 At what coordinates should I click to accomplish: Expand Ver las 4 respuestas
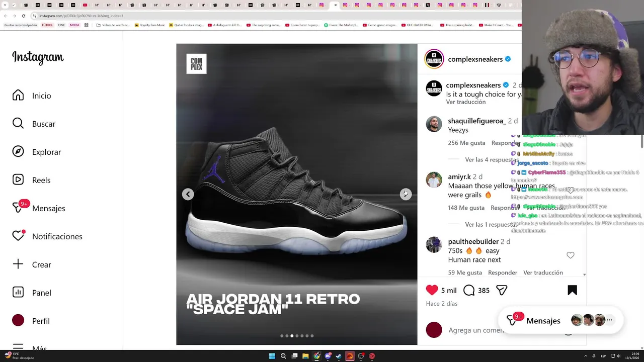pos(492,160)
